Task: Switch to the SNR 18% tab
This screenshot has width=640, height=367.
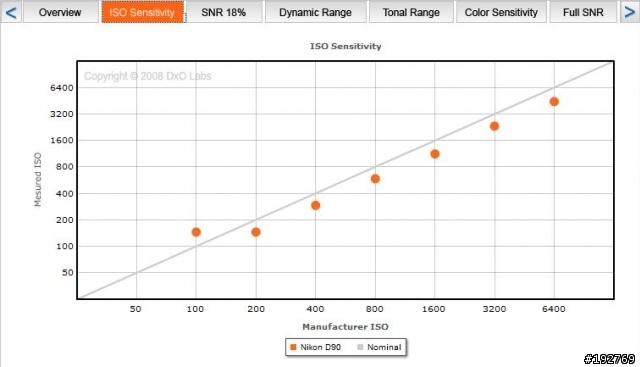Action: 224,12
